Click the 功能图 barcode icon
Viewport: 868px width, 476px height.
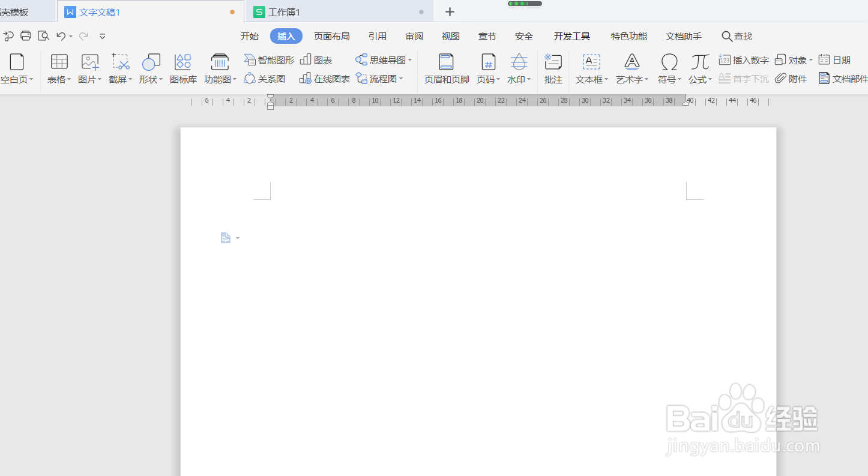[x=220, y=62]
